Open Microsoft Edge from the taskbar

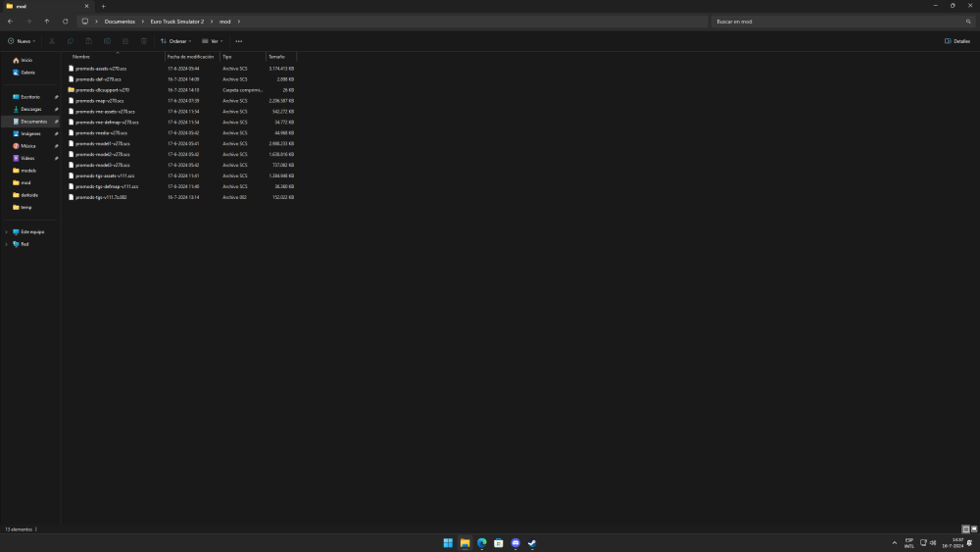point(481,542)
